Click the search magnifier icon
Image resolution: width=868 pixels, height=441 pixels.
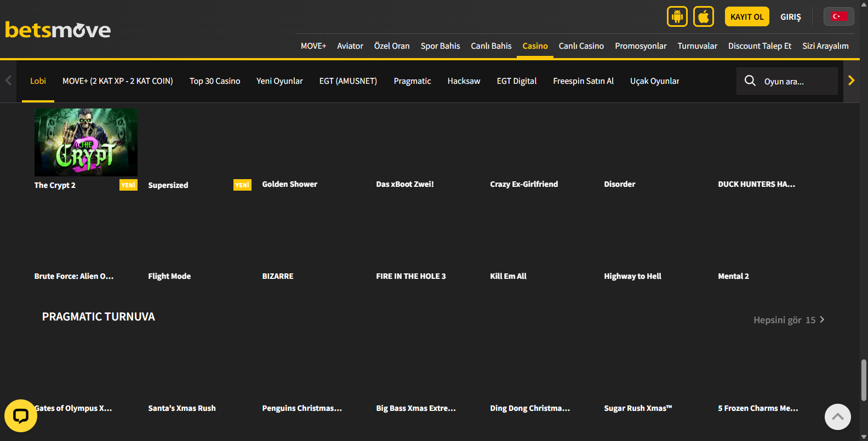pos(750,81)
